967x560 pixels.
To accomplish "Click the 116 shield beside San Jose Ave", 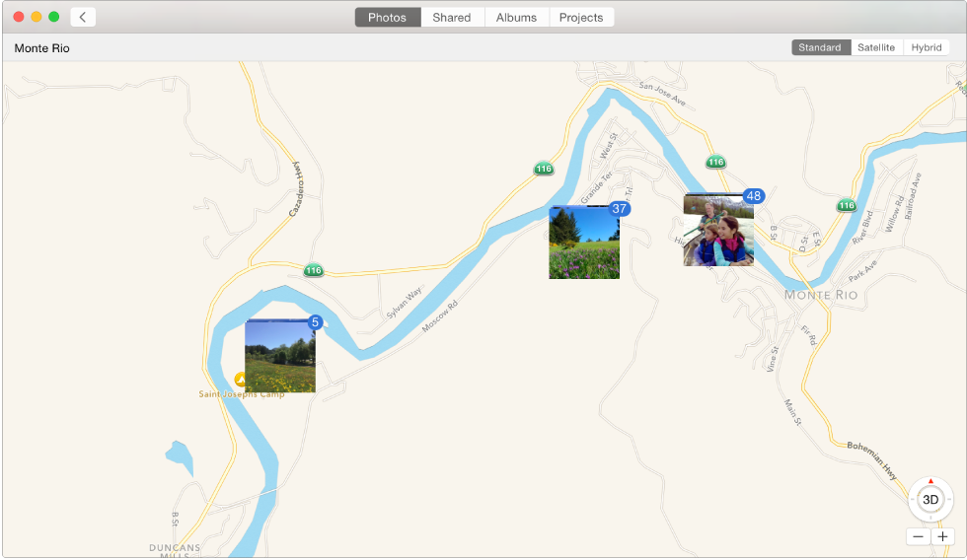I will [x=715, y=162].
